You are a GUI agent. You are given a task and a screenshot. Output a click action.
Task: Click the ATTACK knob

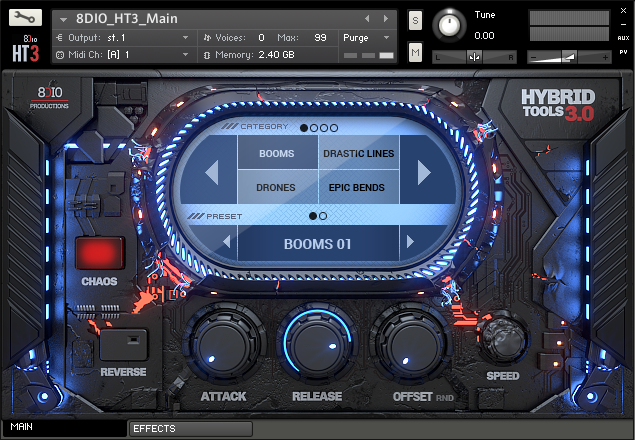coord(224,345)
